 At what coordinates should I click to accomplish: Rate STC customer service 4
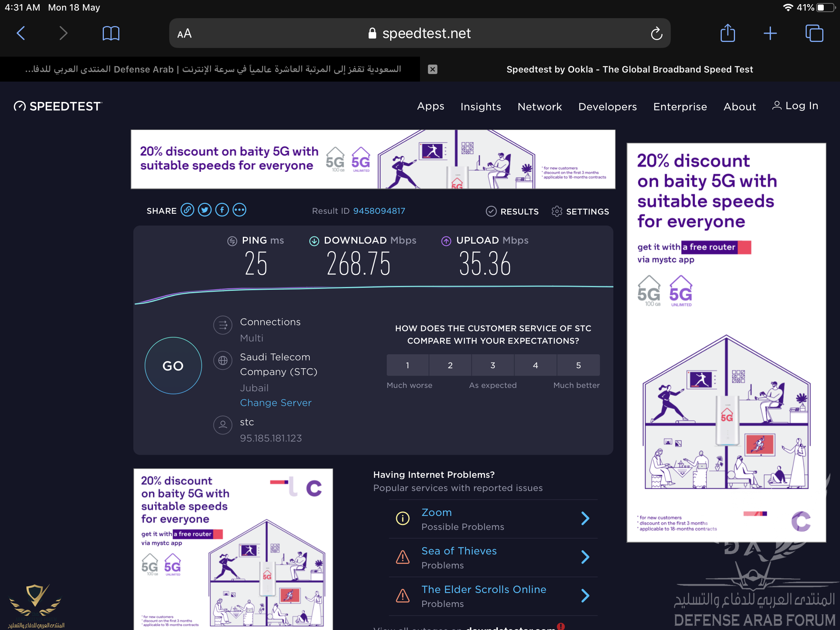(536, 365)
